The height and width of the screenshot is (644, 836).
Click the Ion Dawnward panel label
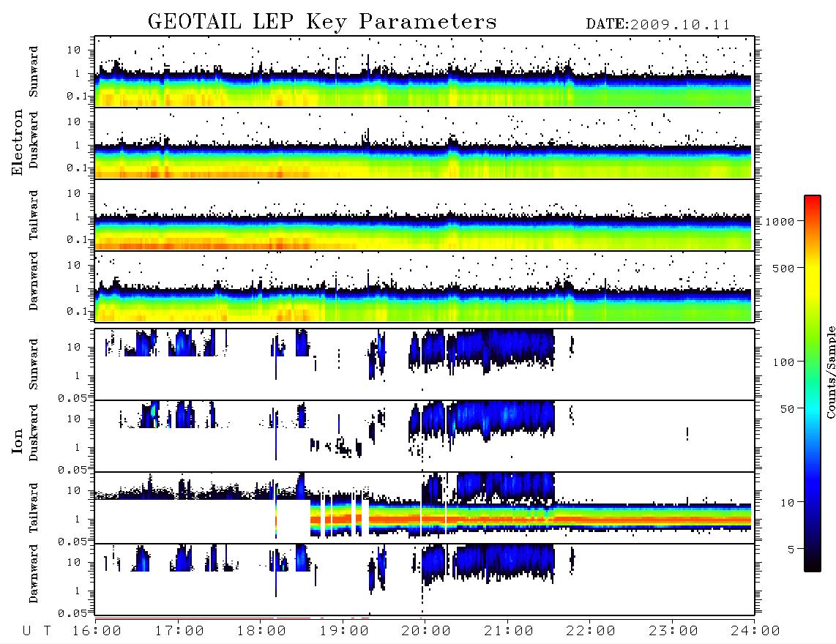click(34, 574)
